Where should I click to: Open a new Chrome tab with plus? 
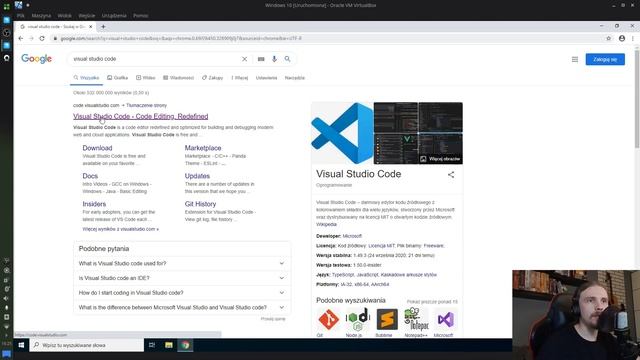(103, 27)
